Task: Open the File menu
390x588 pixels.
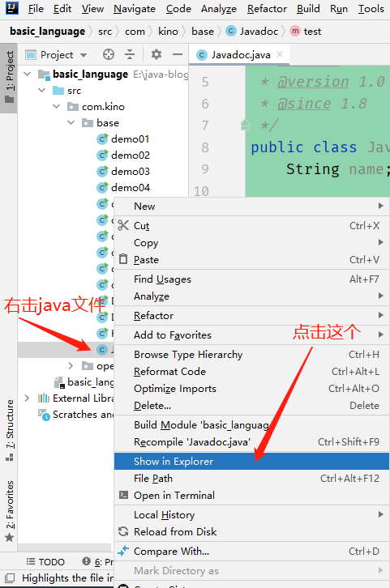Action: coord(36,9)
